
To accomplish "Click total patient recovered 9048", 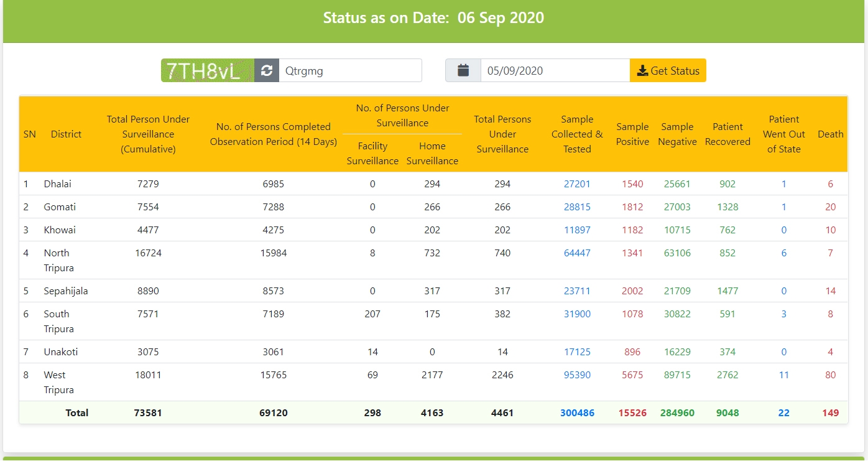I will (727, 413).
